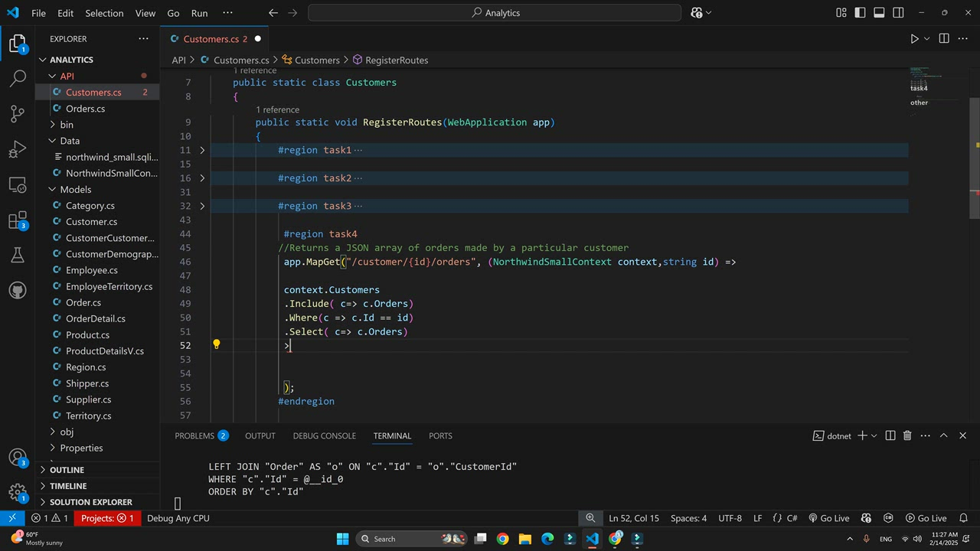This screenshot has height=551, width=980.
Task: Split the editor to the right
Action: coord(944,39)
